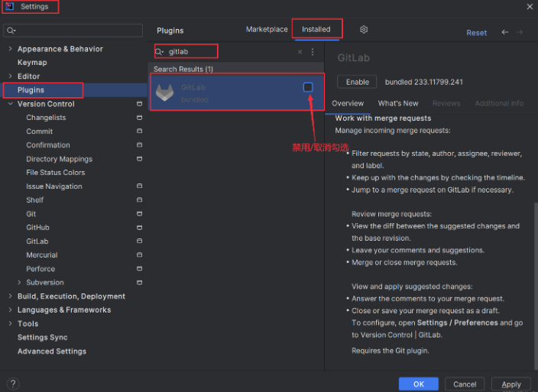Click project-level icon beside Subversion
Screen dimensions: 538x392
tap(139, 282)
